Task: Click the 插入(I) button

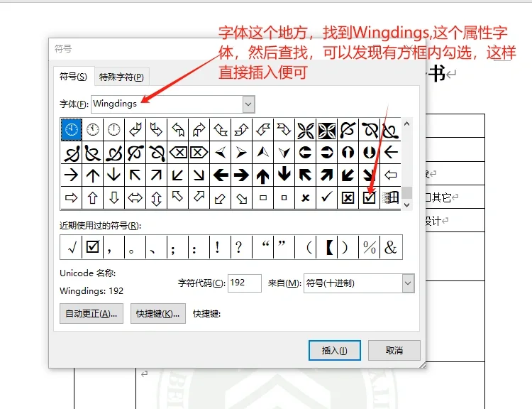Action: click(335, 350)
